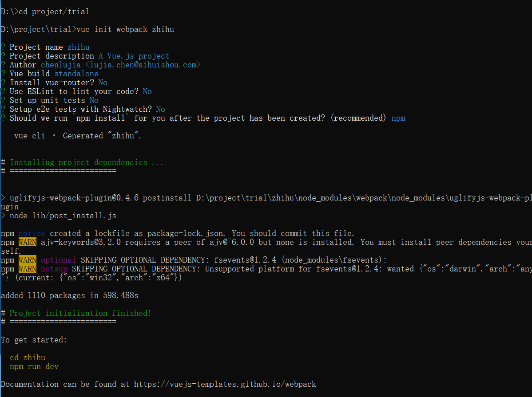Viewport: 532px width, 397px height.
Task: Click the "No" answer for ESLint
Action: click(x=147, y=91)
